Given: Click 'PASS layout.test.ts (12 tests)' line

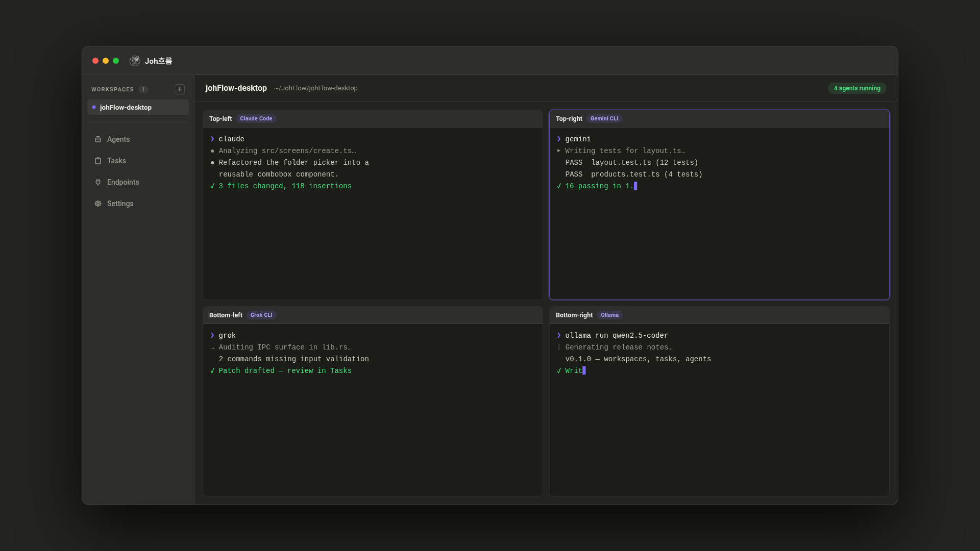Looking at the screenshot, I should coord(631,163).
